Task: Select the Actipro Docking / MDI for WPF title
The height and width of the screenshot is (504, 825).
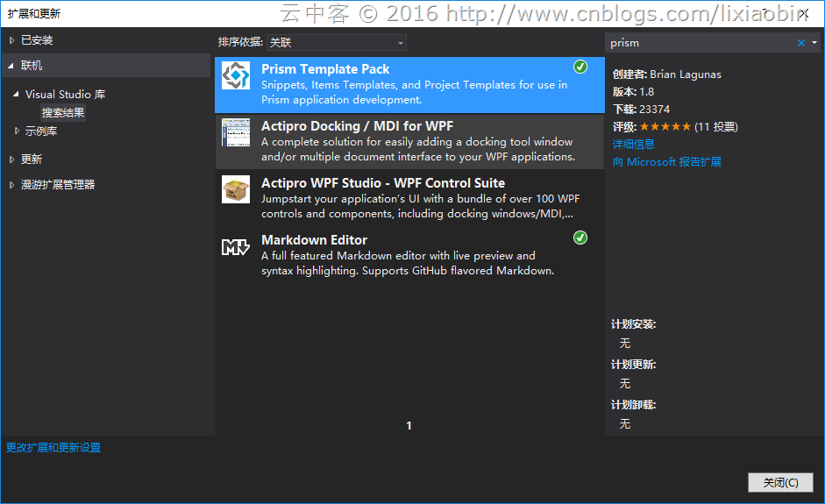Action: tap(357, 126)
